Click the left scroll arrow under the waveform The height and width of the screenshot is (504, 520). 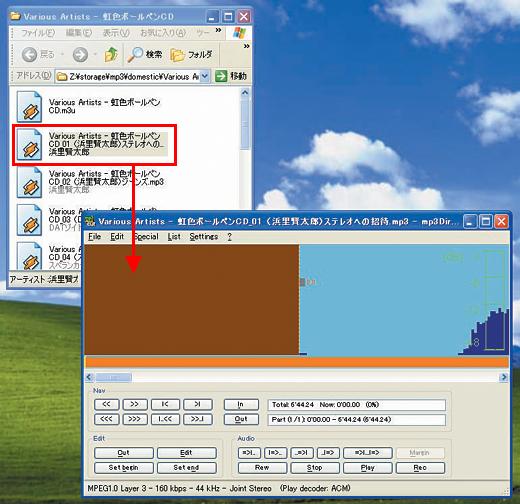(89, 377)
